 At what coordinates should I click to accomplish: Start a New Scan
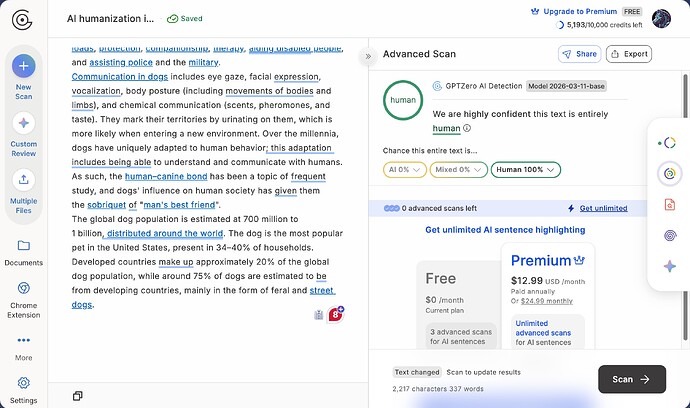[x=24, y=76]
